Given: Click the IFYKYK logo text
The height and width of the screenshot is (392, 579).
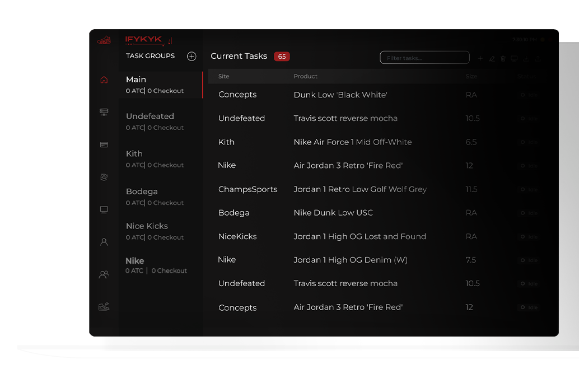Looking at the screenshot, I should [144, 40].
